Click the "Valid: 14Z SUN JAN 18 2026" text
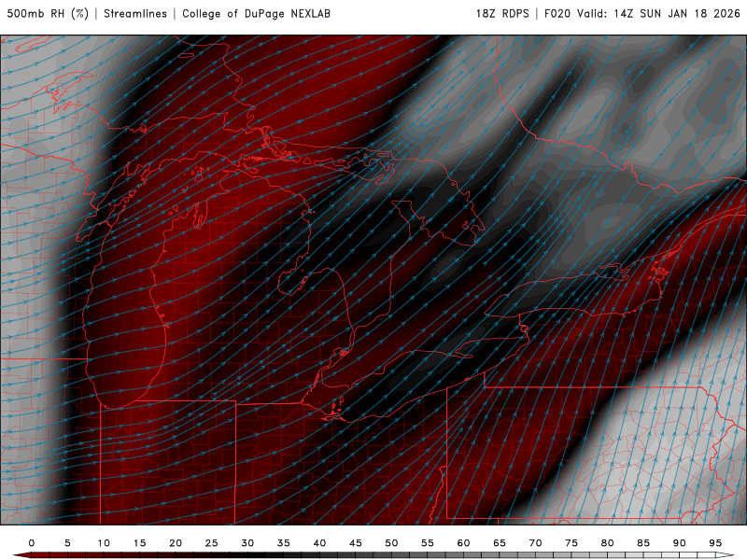Screen dimensions: 747x560 (658, 13)
